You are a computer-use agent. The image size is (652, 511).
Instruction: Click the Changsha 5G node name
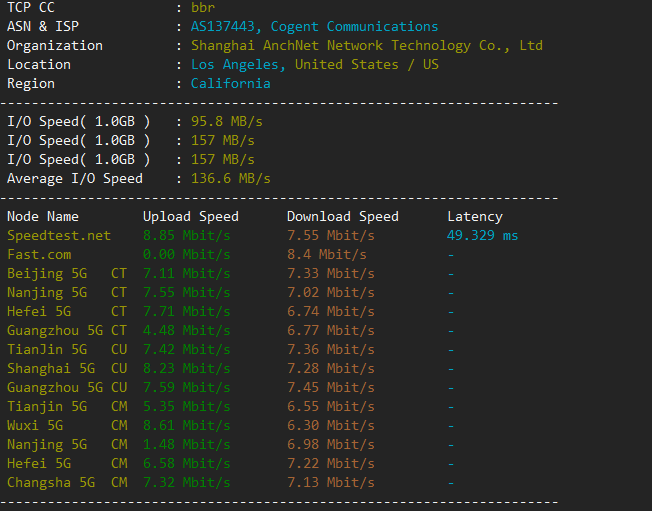[x=51, y=483]
